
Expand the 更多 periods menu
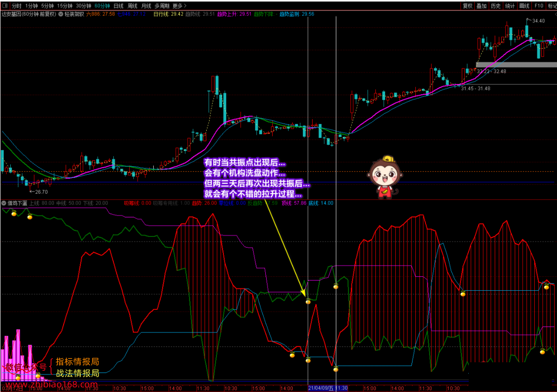pos(179,6)
